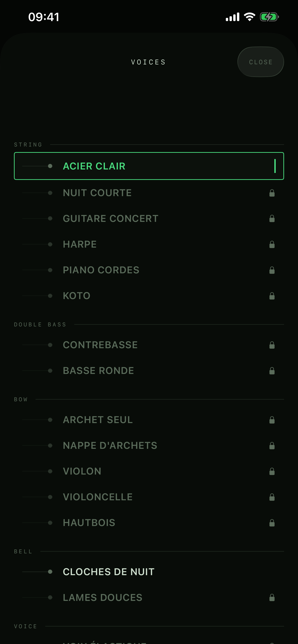Viewport: 298px width, 644px height.
Task: Select the Acier Clair voice
Action: (149, 166)
